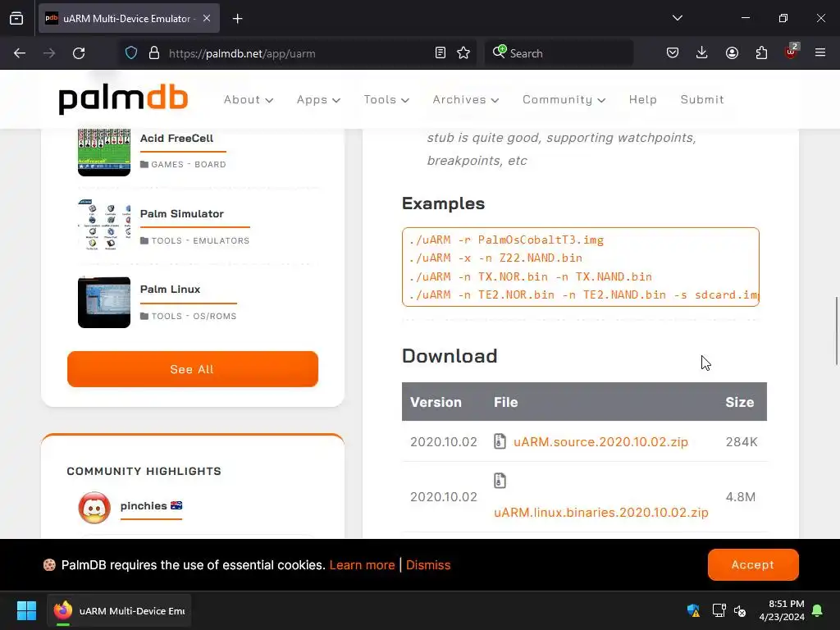Open the Acid FreeCell app link

[x=177, y=138]
